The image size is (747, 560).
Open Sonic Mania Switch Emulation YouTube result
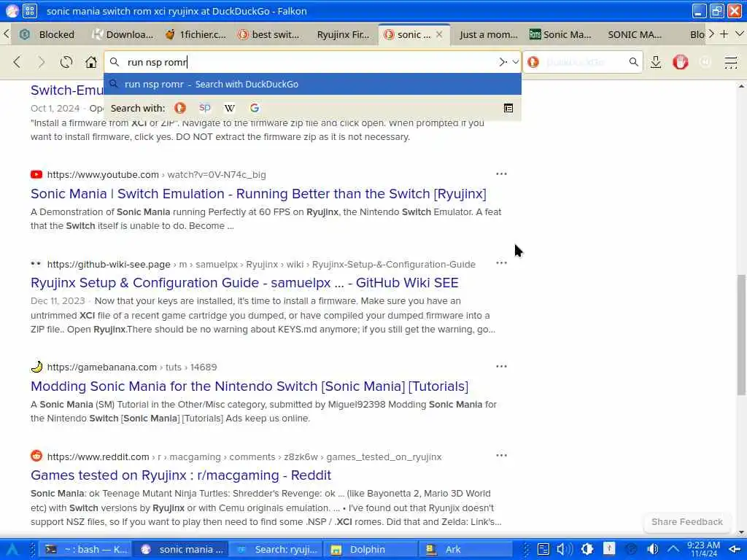258,194
